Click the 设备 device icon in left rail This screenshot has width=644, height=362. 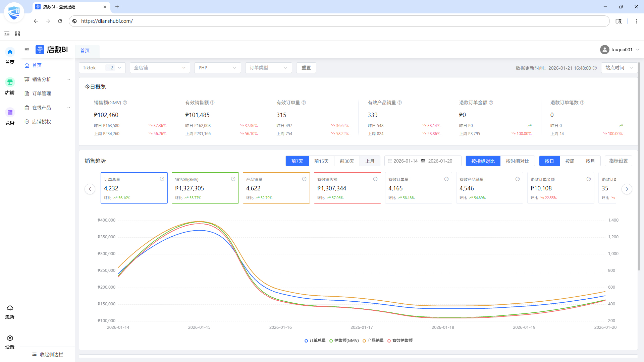(10, 113)
